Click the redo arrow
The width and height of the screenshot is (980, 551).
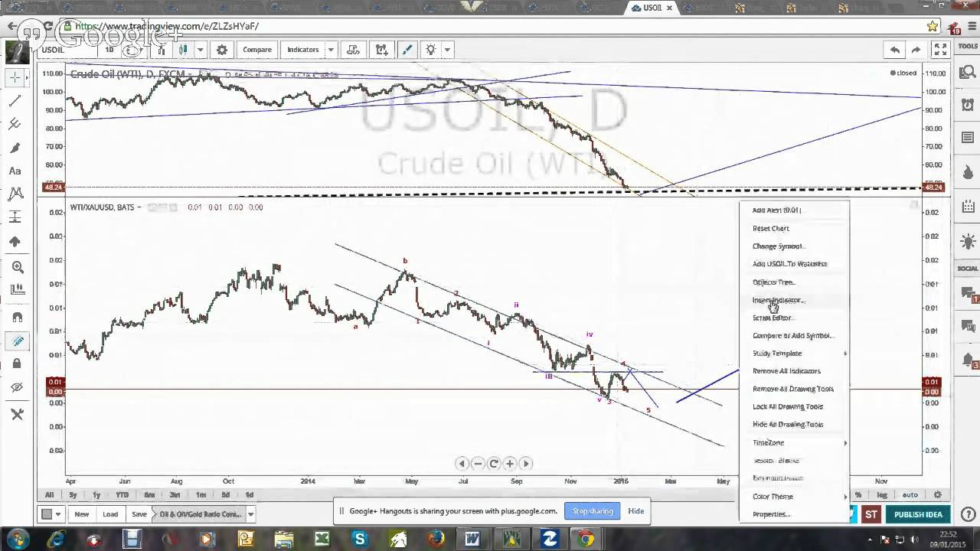point(916,50)
